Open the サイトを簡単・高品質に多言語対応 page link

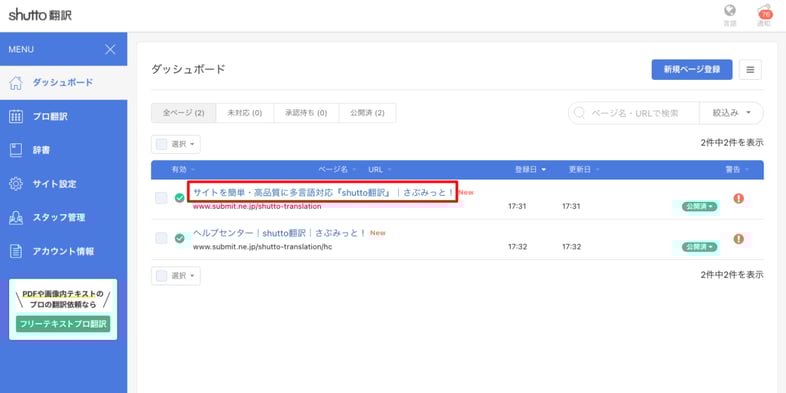coord(323,192)
